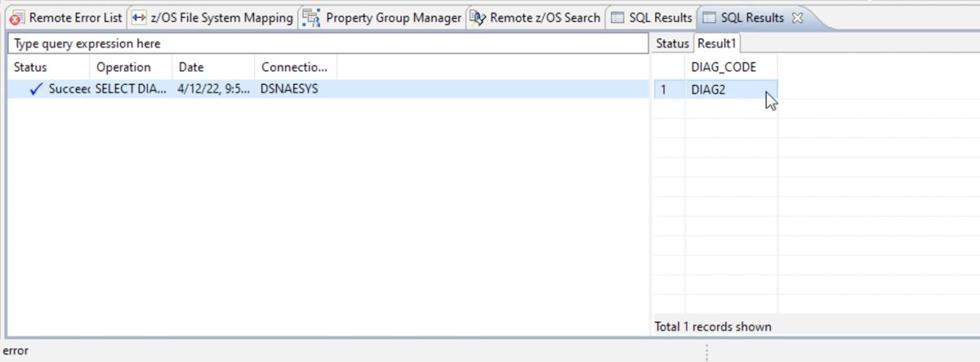Sort by the Date column header
980x362 pixels.
(213, 68)
